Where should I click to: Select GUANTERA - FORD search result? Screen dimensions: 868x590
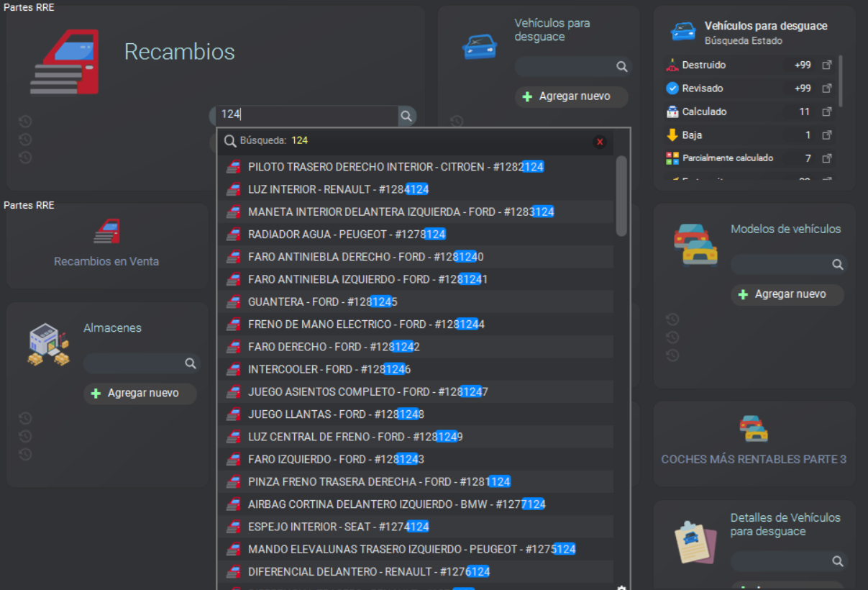coord(322,301)
